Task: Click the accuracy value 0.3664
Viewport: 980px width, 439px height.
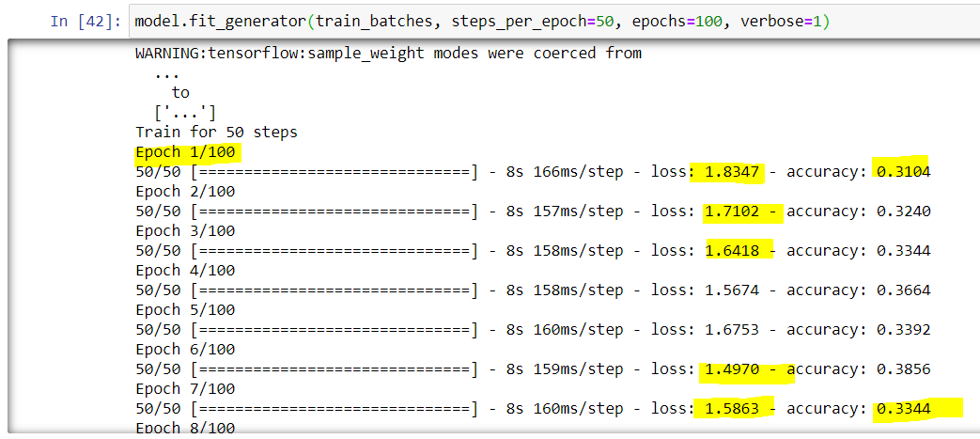Action: [902, 290]
